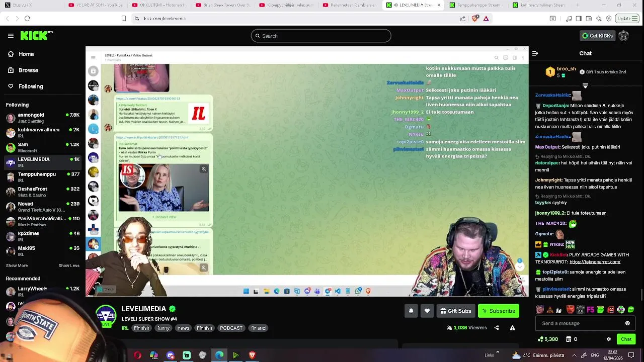The image size is (644, 362).
Task: Open Brave browser from the Windows taskbar
Action: click(252, 355)
